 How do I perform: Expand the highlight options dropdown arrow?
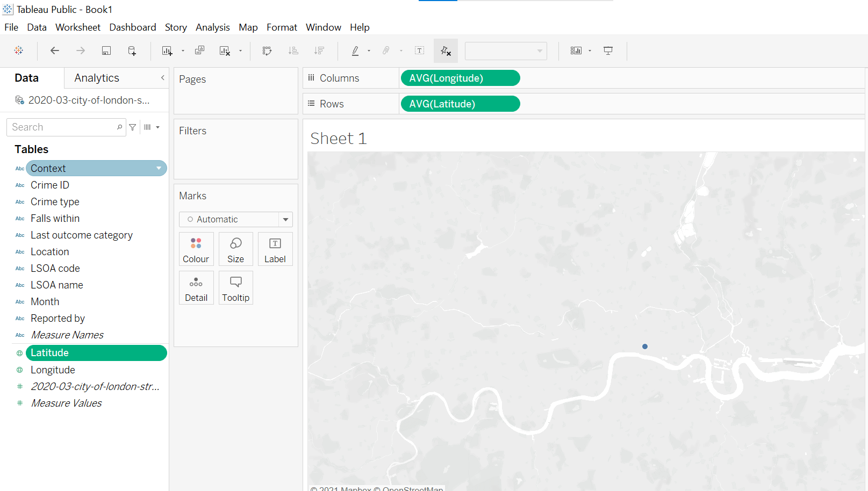pos(369,51)
